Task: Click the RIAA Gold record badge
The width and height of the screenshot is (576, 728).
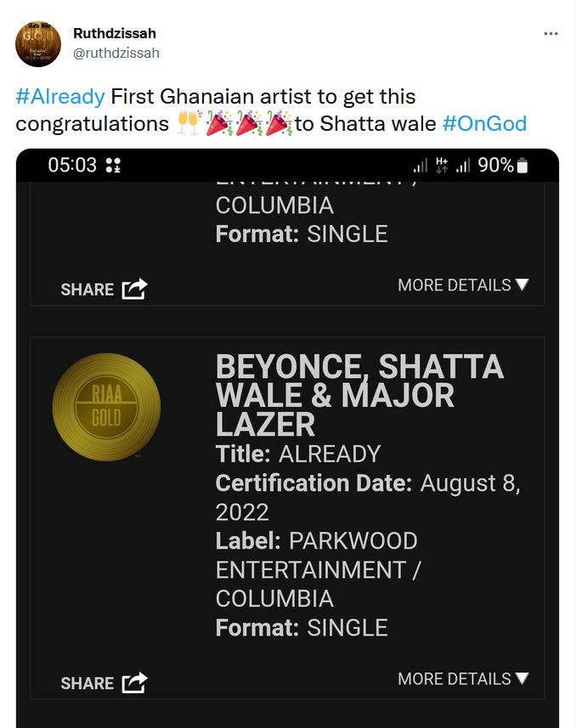Action: click(106, 407)
